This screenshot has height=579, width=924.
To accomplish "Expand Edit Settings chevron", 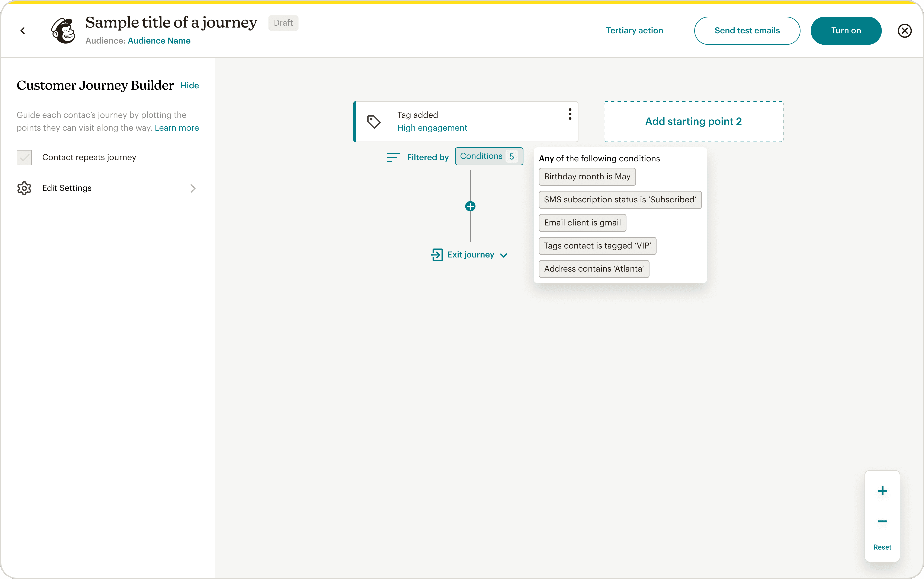I will coord(193,188).
